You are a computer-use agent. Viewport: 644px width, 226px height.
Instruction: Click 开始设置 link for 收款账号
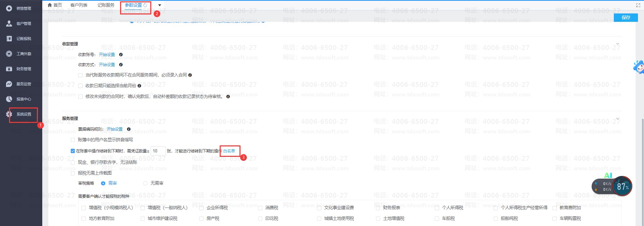pos(107,54)
